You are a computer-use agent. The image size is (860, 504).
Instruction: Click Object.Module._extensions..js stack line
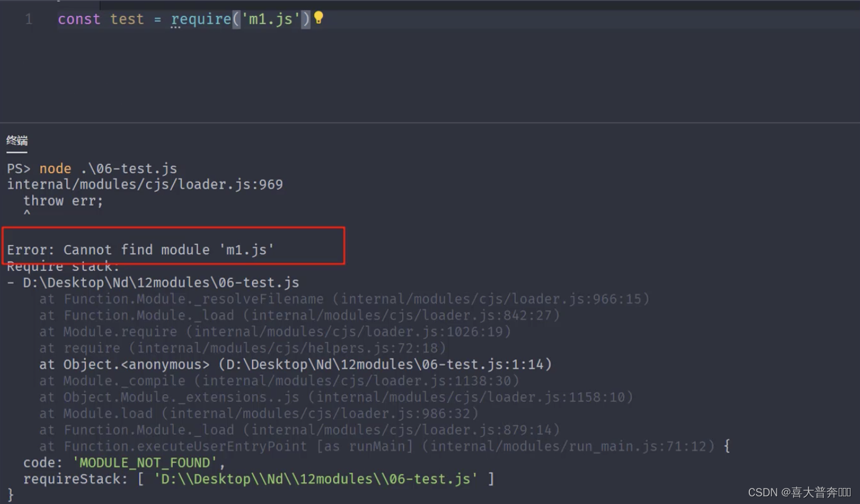coord(336,397)
